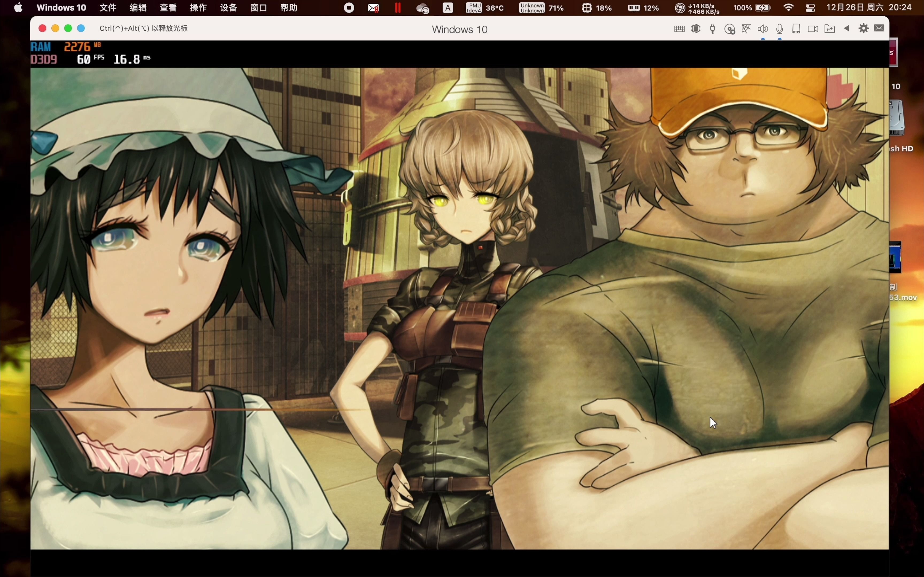Click the USB device connector icon
The height and width of the screenshot is (577, 924).
coord(713,29)
